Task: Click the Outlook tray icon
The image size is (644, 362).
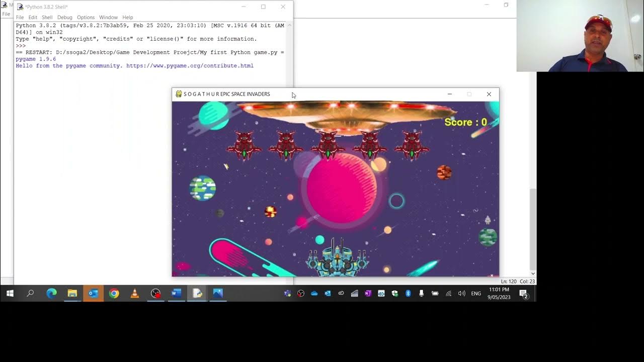Action: [328, 294]
